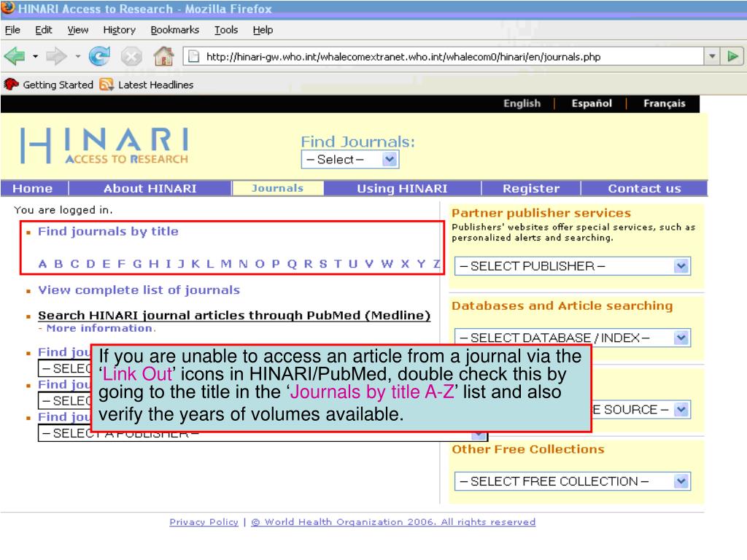Open the History menu
747x560 pixels.
click(119, 30)
